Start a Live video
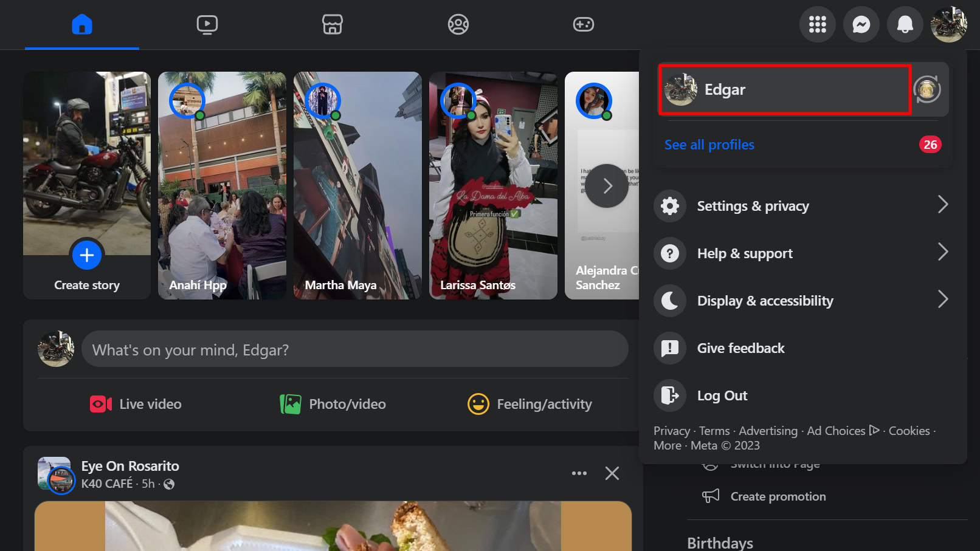This screenshot has width=980, height=551. coord(136,404)
